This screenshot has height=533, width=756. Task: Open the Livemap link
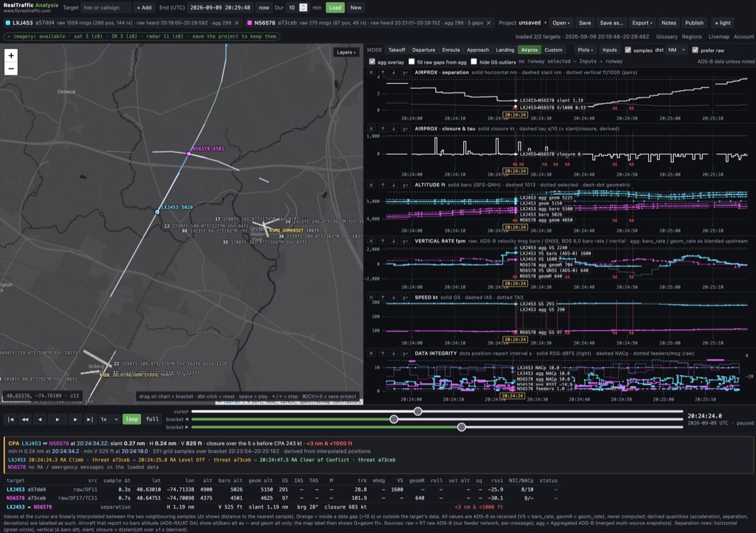point(719,37)
